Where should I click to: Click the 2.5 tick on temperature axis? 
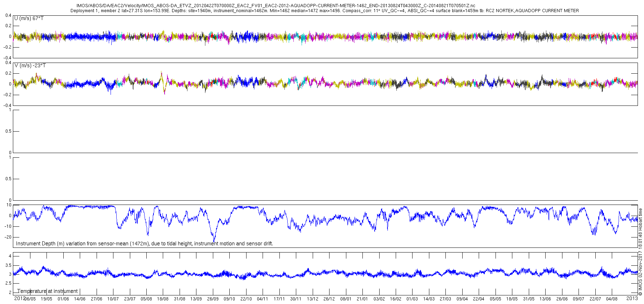8,284
